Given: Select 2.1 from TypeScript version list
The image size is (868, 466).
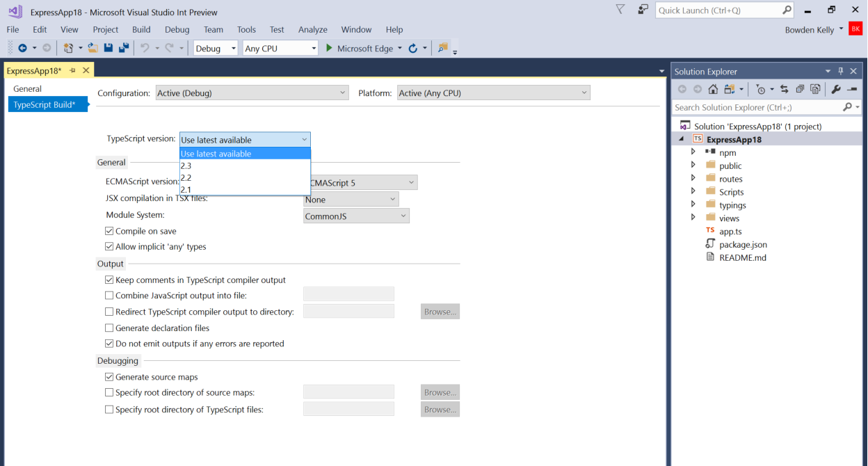Looking at the screenshot, I should 245,189.
